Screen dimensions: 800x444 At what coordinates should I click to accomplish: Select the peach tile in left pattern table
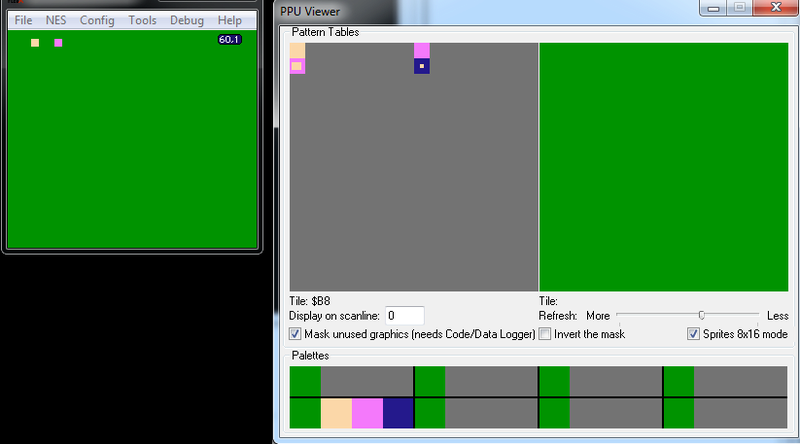click(297, 51)
